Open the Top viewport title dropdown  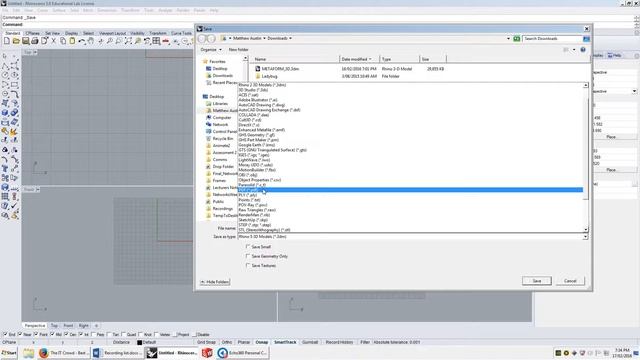[x=35, y=52]
